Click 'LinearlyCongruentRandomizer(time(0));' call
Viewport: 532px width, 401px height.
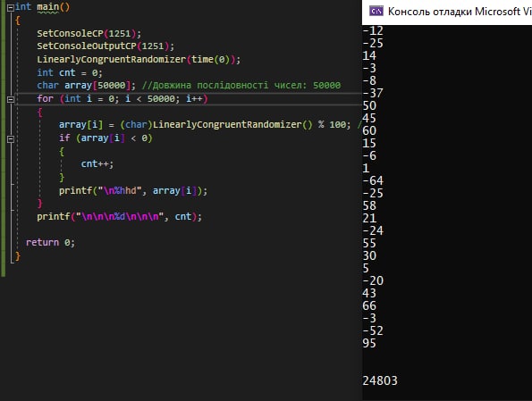pos(139,60)
